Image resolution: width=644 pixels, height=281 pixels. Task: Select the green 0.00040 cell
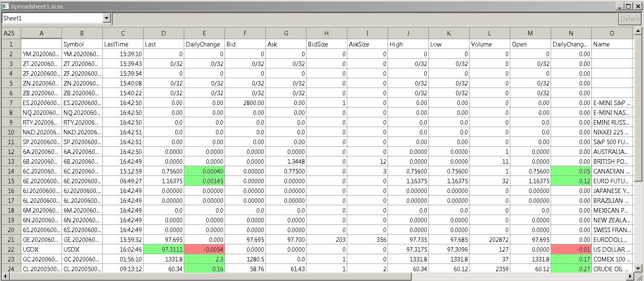tap(204, 171)
